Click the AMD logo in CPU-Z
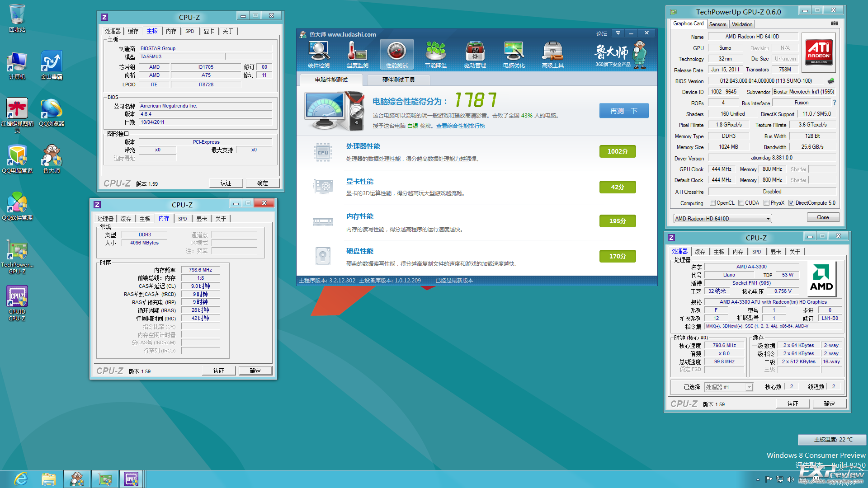Viewport: 868px width, 488px height. pyautogui.click(x=821, y=279)
